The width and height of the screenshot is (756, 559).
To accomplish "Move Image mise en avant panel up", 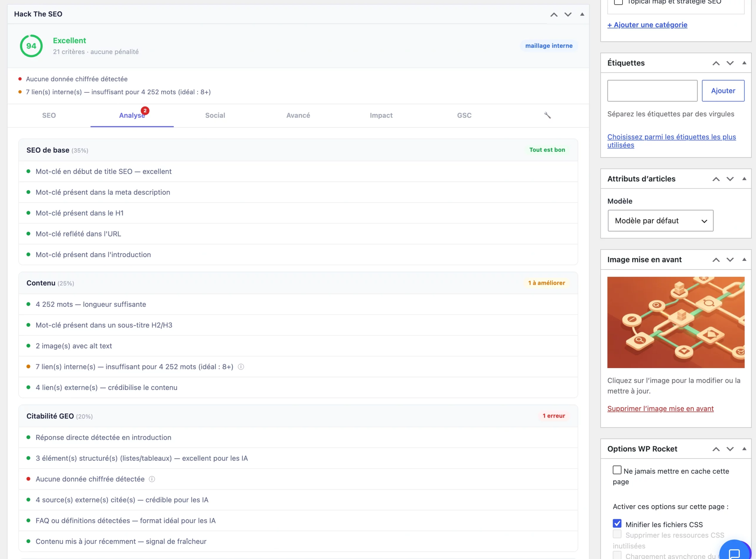I will [x=716, y=260].
